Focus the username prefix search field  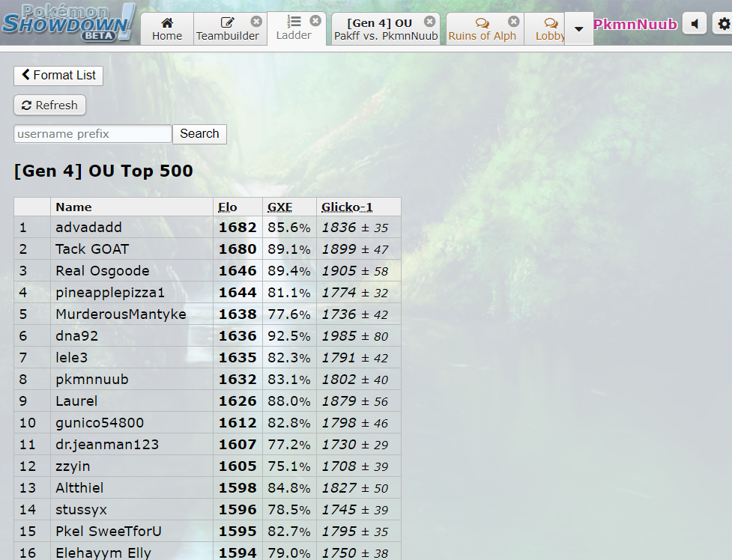(x=93, y=134)
